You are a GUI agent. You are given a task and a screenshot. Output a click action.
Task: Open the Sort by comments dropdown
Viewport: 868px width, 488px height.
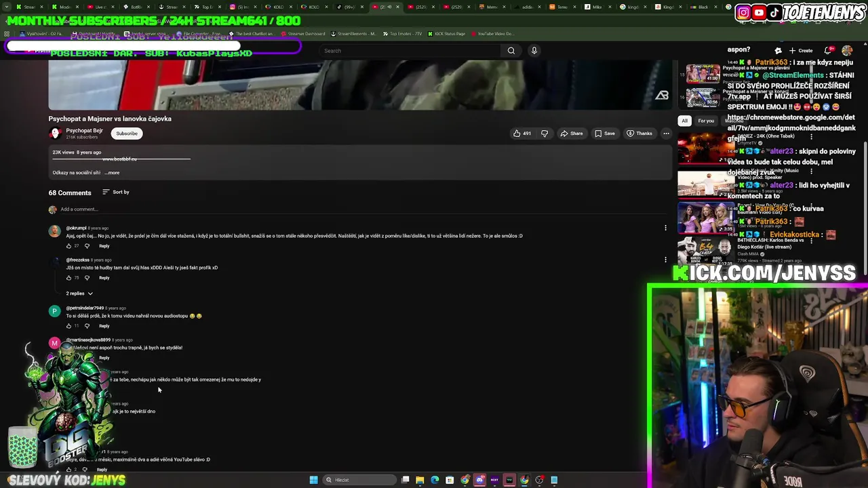click(116, 192)
